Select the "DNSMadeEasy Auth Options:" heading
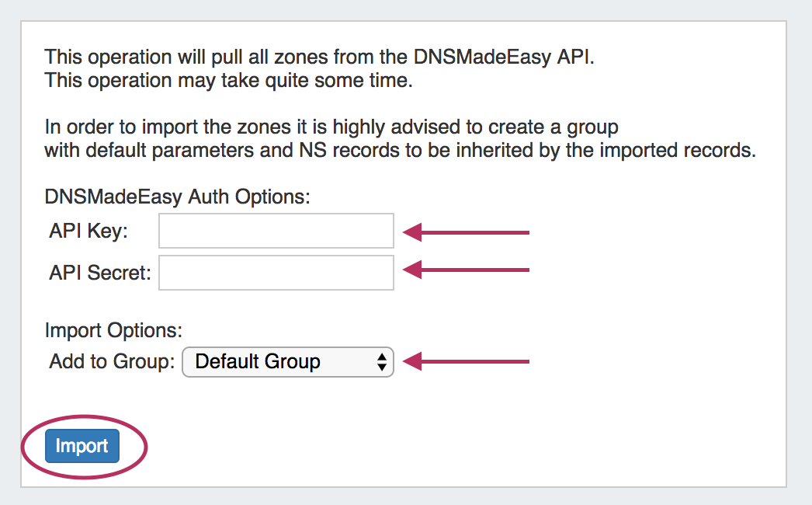The width and height of the screenshot is (812, 505). pos(178,196)
